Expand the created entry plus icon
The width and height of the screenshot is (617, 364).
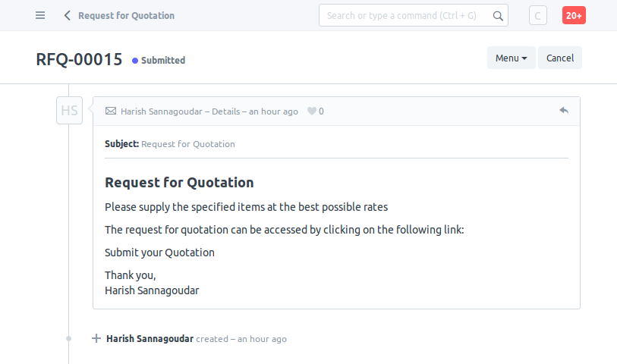pos(96,338)
